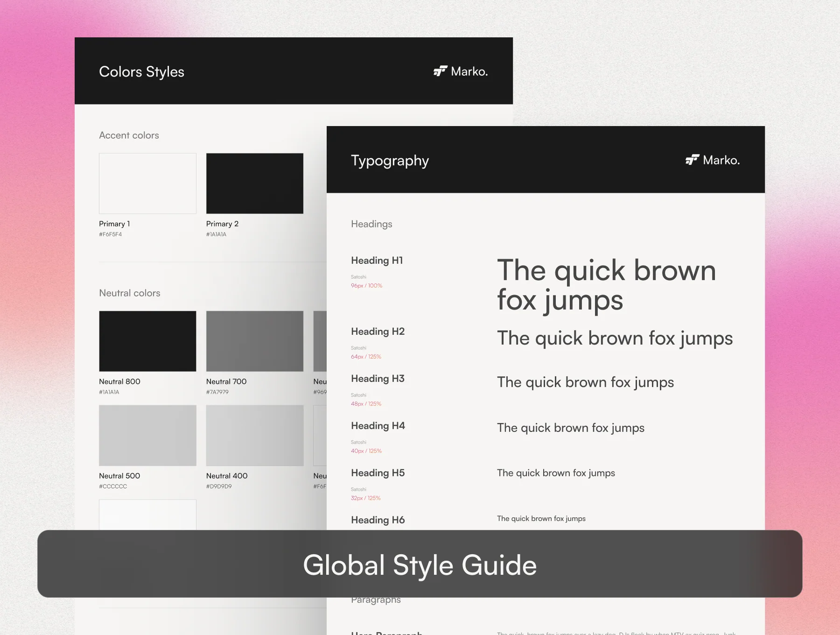Click the '#F6F5F4' hex code

(x=110, y=234)
